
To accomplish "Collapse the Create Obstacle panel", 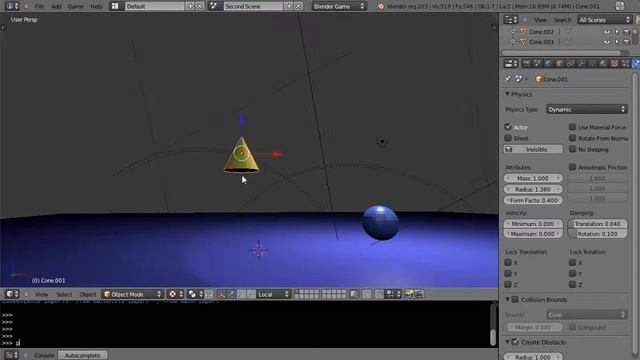I will click(x=507, y=342).
